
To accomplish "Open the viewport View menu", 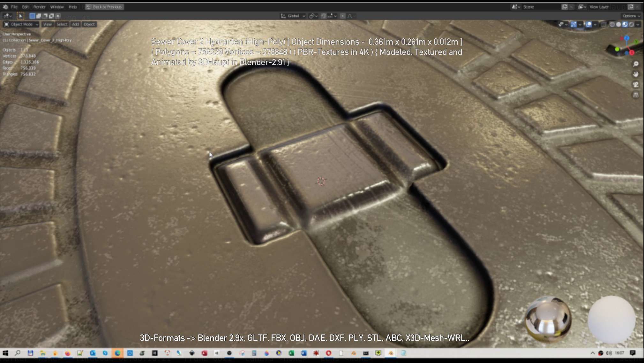I will tap(47, 24).
